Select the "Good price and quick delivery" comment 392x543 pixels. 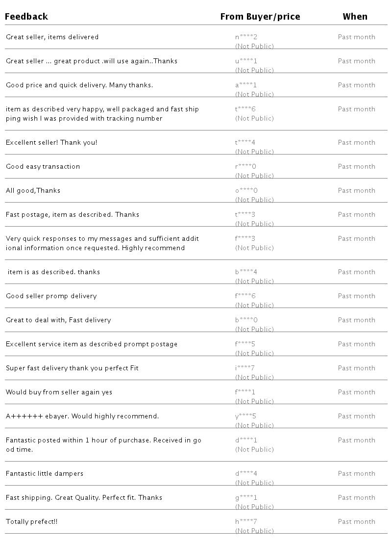(79, 85)
